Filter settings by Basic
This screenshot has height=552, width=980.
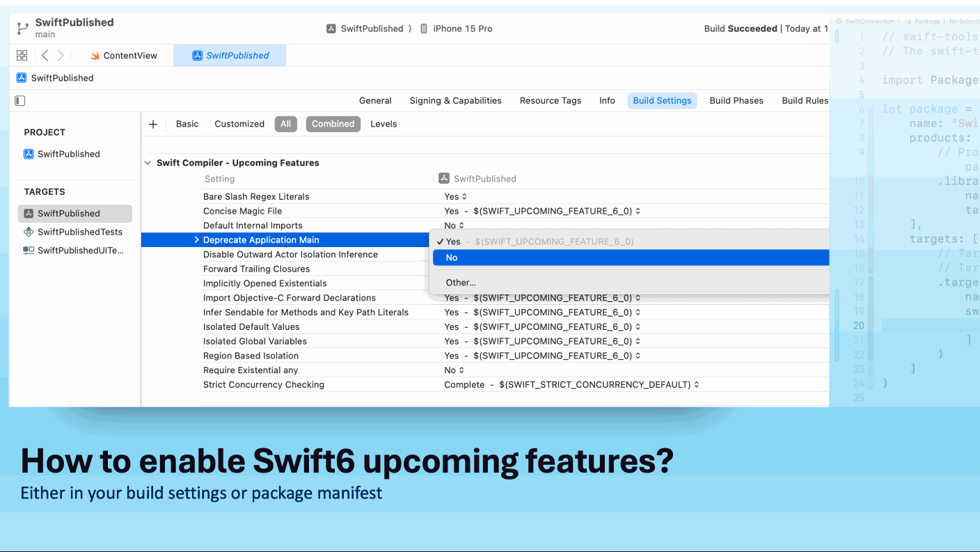(187, 124)
